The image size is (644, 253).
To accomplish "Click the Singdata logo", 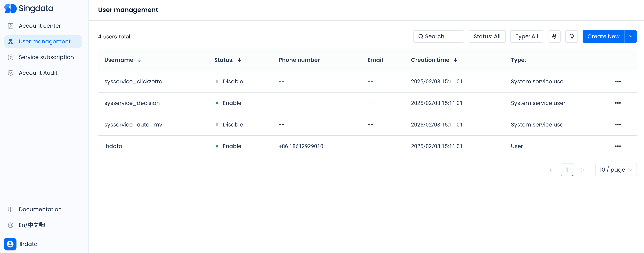I will (29, 8).
